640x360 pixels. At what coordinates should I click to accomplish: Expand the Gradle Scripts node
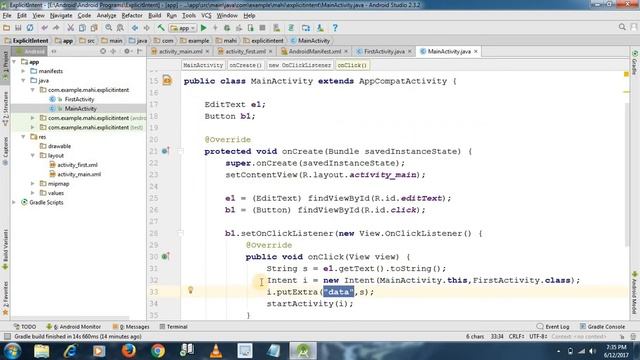coord(14,202)
